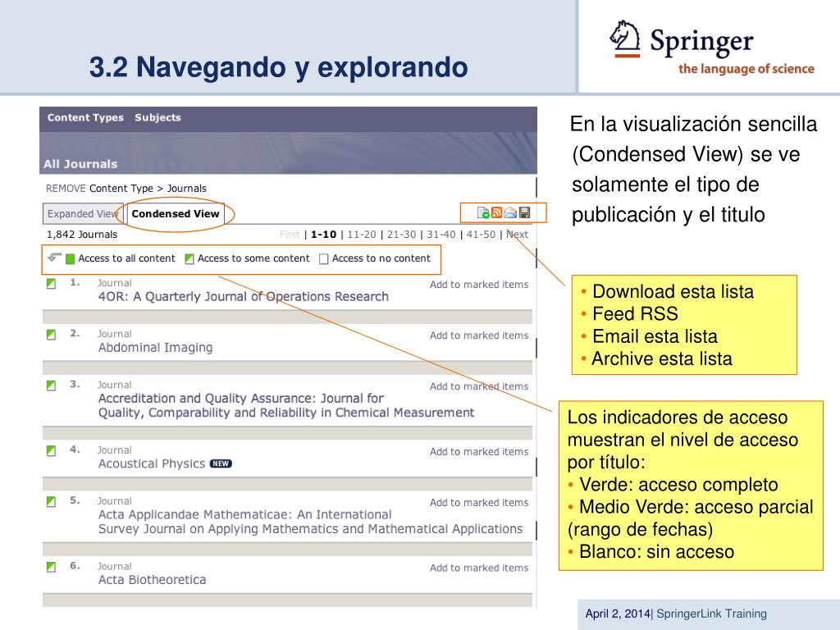Add 4OR journal to marked items
Screen dimensions: 840x630
pyautogui.click(x=479, y=285)
